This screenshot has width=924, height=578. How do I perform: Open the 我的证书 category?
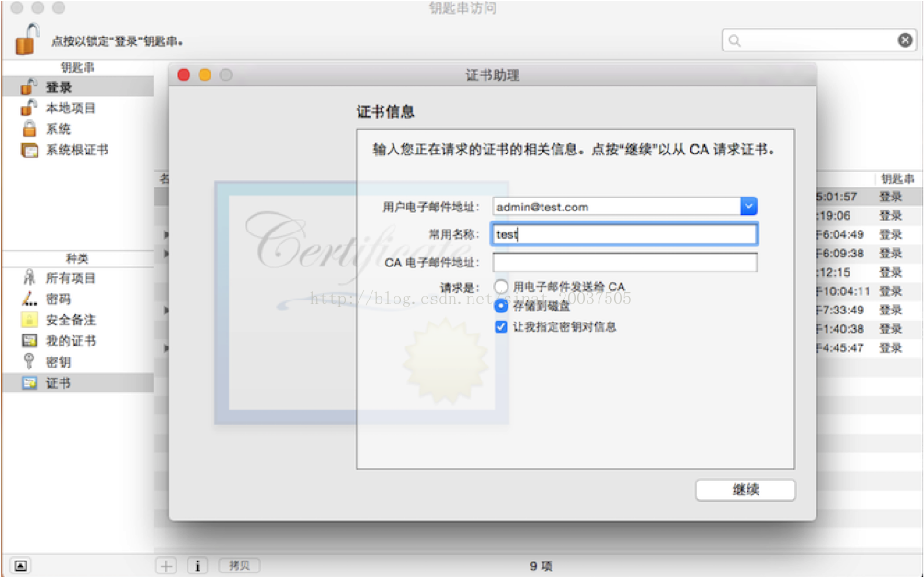[x=78, y=341]
